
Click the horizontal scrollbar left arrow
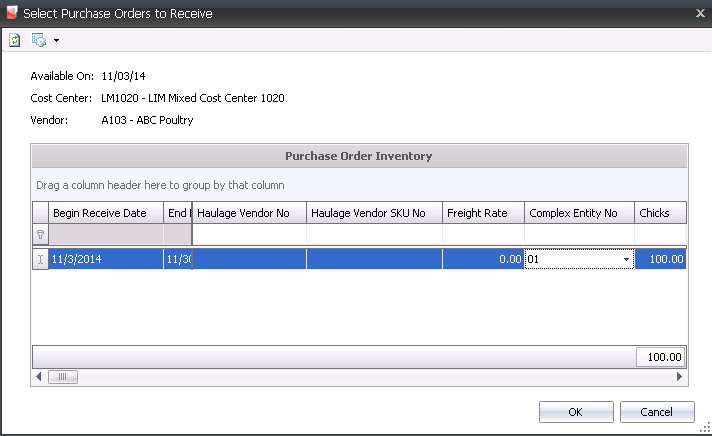[39, 377]
